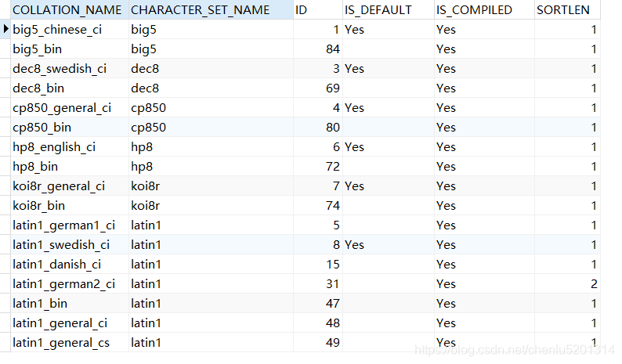
Task: Select the dec8_swedish_ci cell
Action: tap(70, 69)
